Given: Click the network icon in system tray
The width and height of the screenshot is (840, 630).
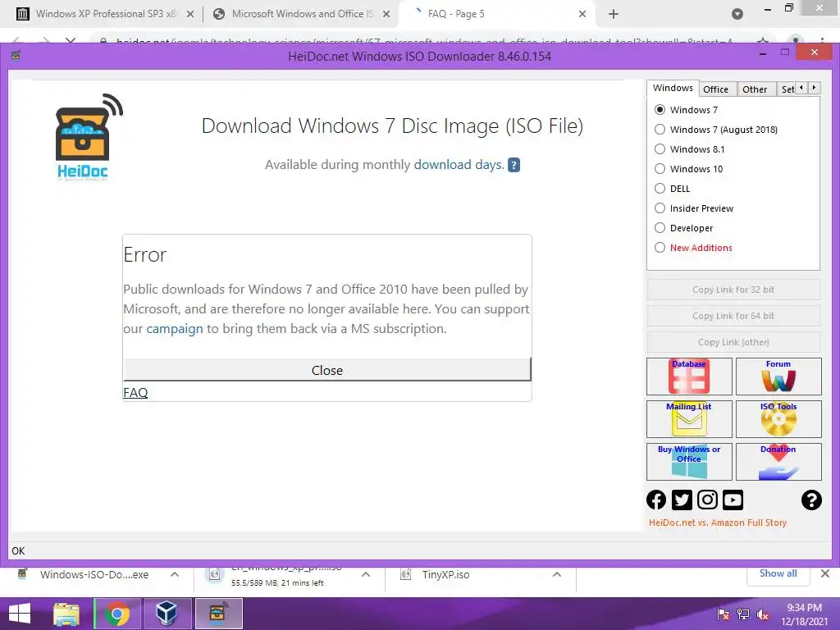Looking at the screenshot, I should click(x=742, y=614).
